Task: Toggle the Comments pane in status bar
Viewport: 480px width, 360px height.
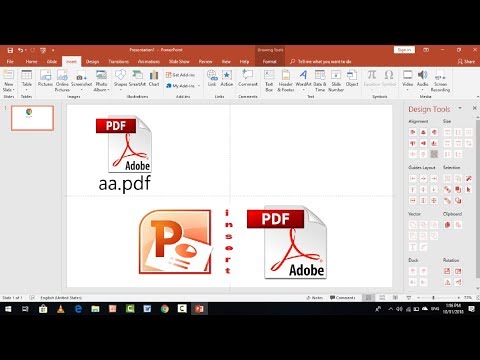Action: coord(343,298)
